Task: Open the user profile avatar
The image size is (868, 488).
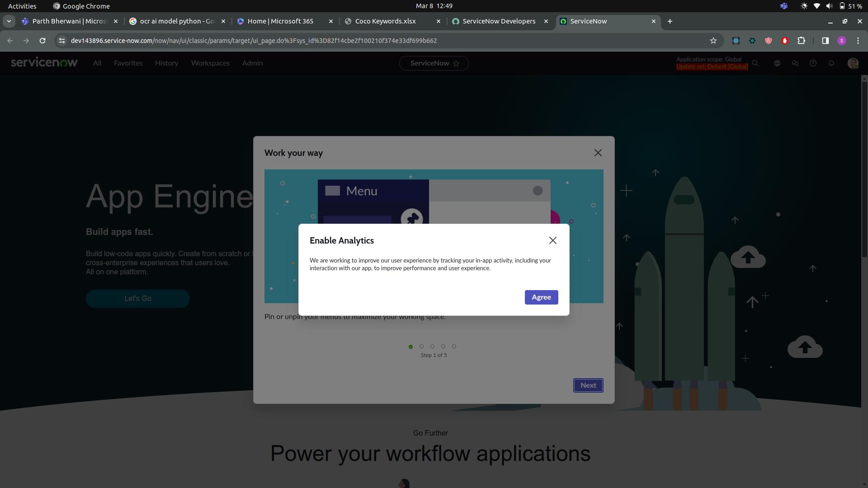Action: tap(853, 63)
